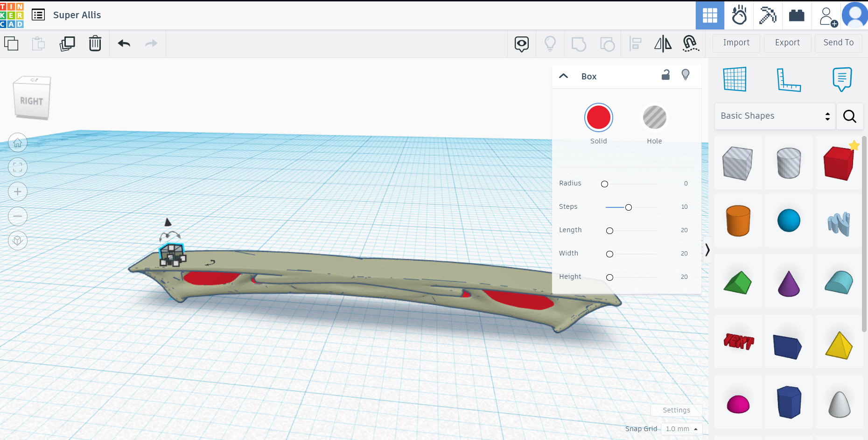Select the green roof shape
The width and height of the screenshot is (868, 440).
click(738, 282)
